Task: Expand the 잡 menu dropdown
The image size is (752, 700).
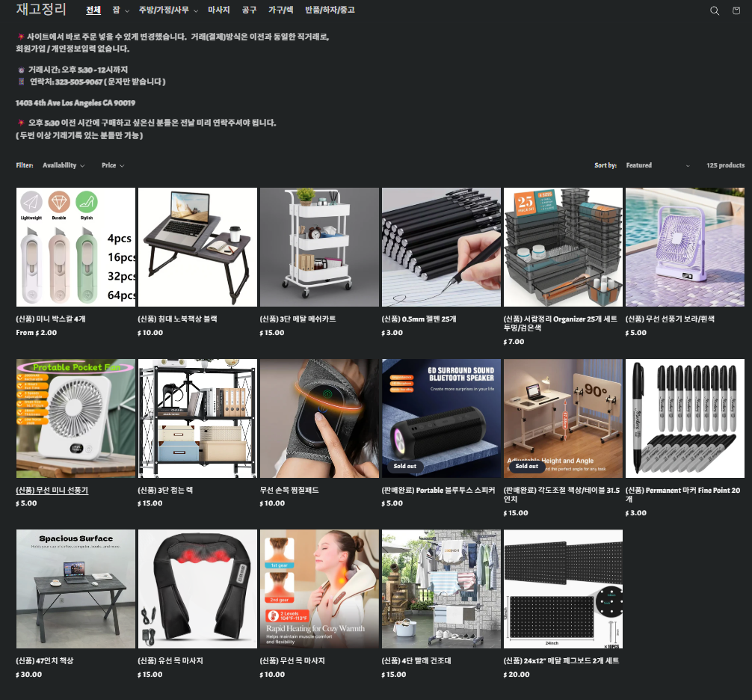Action: pyautogui.click(x=120, y=10)
